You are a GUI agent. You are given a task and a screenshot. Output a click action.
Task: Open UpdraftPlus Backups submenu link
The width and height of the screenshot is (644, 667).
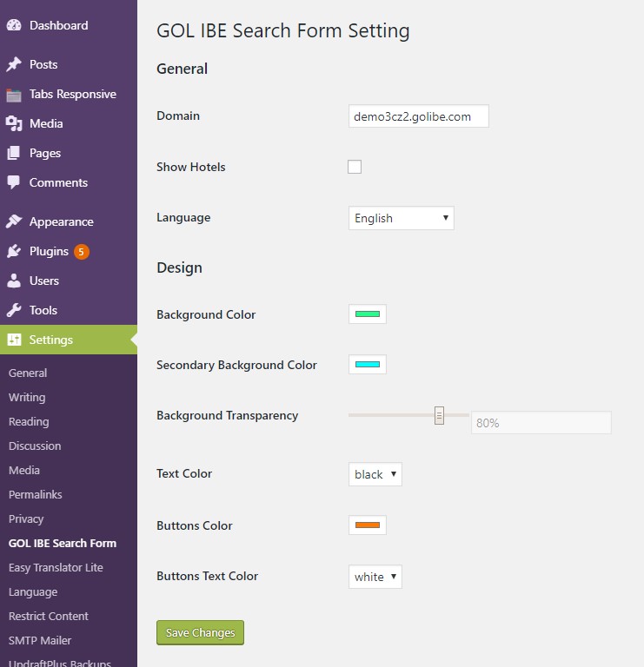click(x=60, y=663)
